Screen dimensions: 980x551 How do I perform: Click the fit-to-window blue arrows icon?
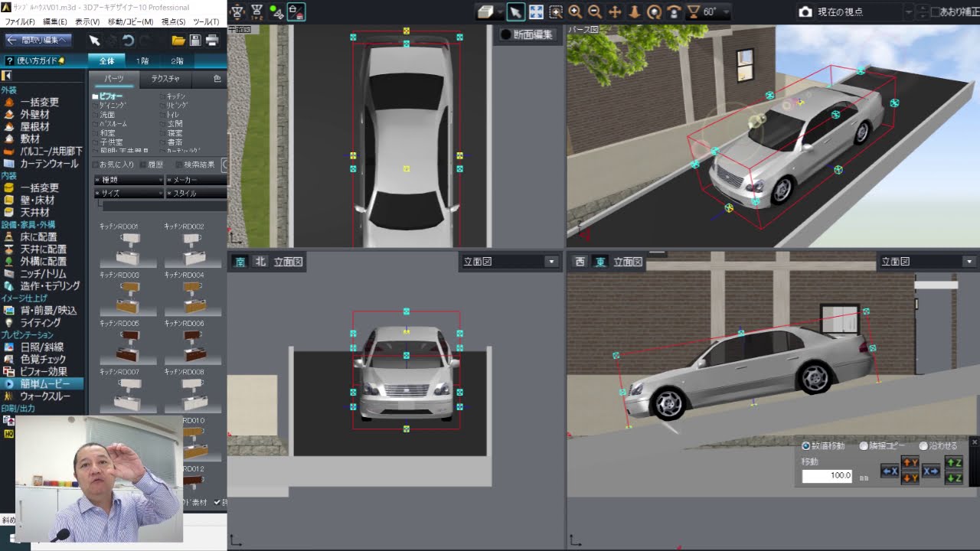(536, 11)
